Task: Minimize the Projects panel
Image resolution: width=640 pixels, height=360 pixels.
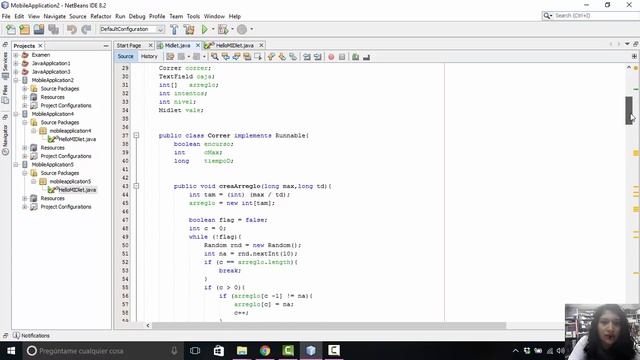Action: pos(106,46)
